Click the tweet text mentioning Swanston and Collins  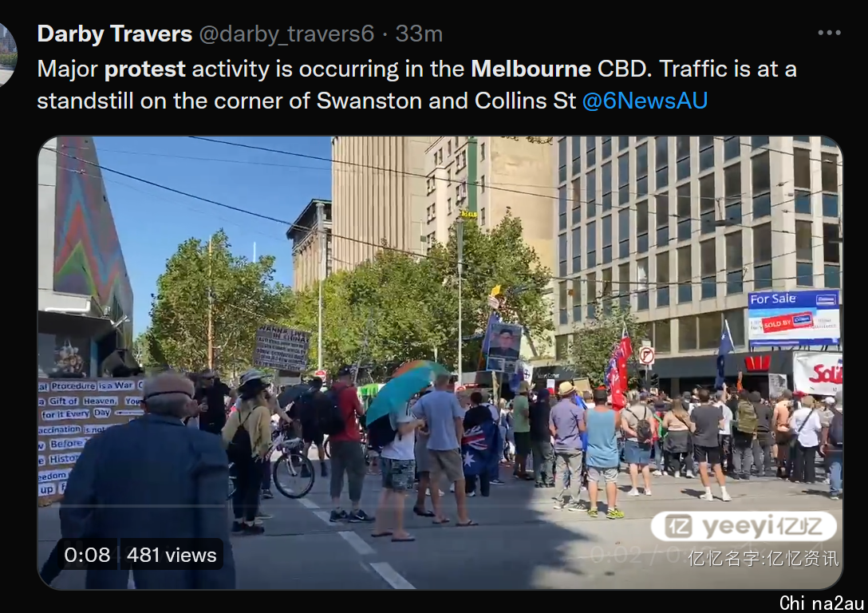point(416,85)
